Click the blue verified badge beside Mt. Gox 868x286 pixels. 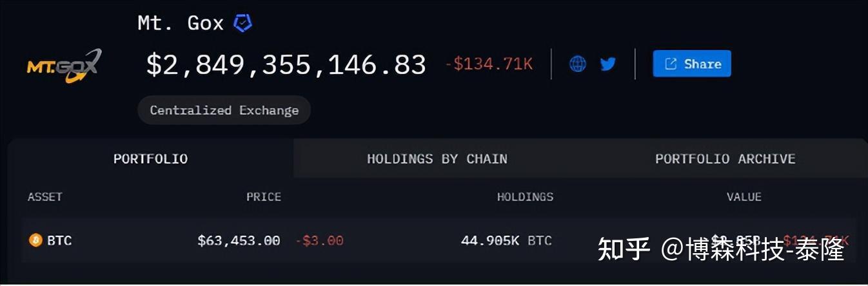coord(242,24)
